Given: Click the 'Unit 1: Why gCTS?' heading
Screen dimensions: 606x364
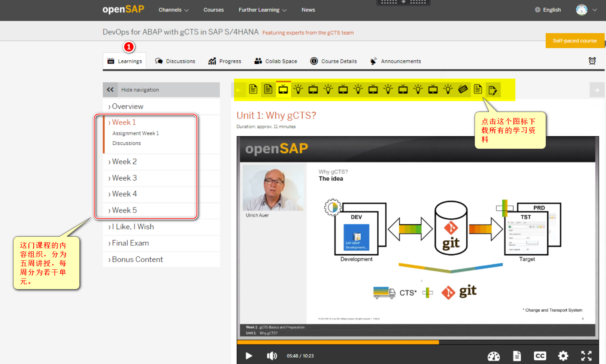Looking at the screenshot, I should coord(276,115).
